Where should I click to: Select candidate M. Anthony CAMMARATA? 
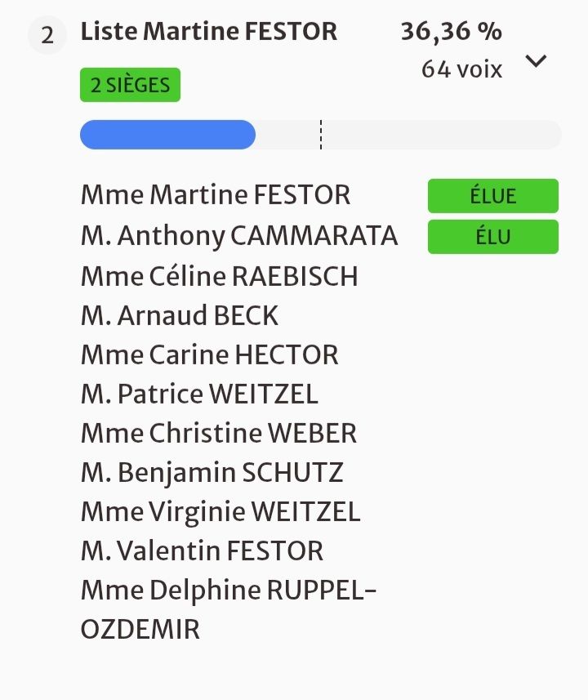(x=239, y=236)
